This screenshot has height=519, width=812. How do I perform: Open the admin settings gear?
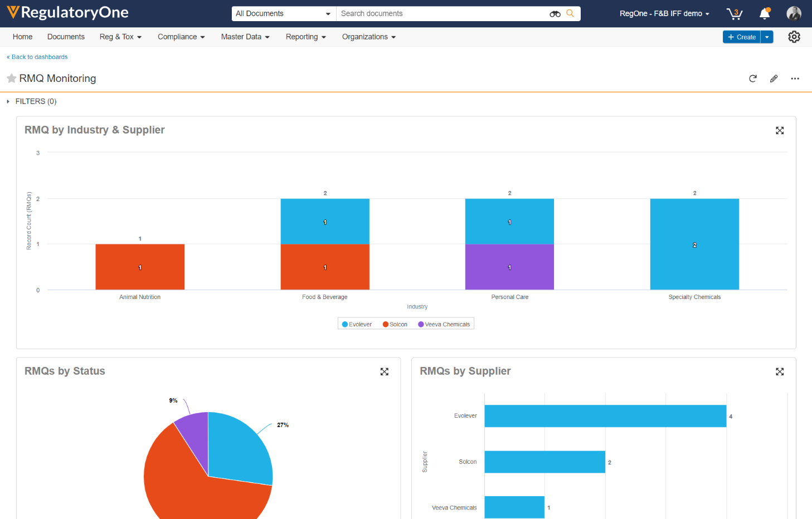pos(794,37)
